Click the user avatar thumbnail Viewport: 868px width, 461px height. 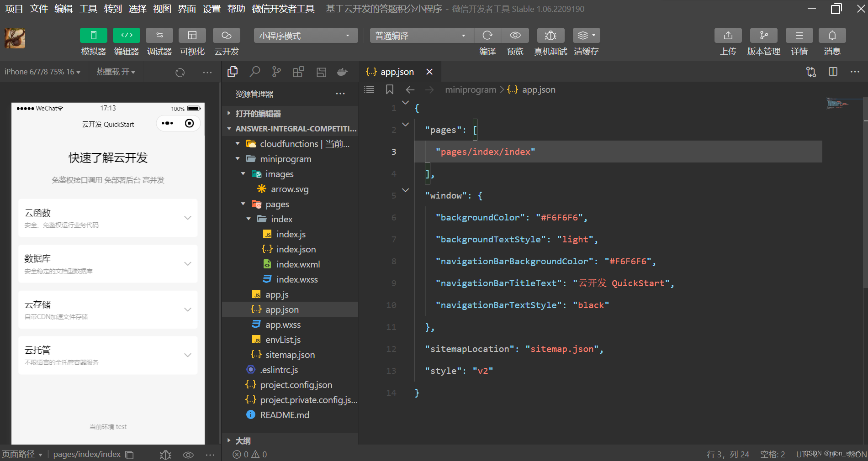15,38
